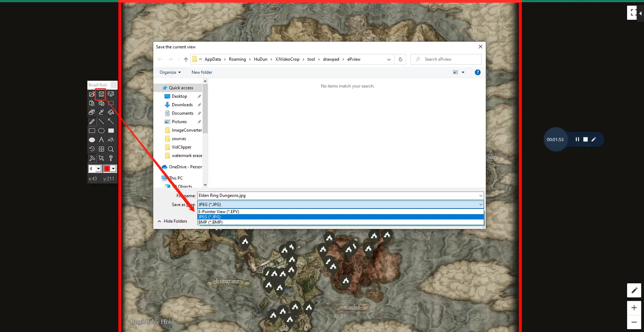Click the pencil annotate icon on recorder widget

[x=594, y=139]
